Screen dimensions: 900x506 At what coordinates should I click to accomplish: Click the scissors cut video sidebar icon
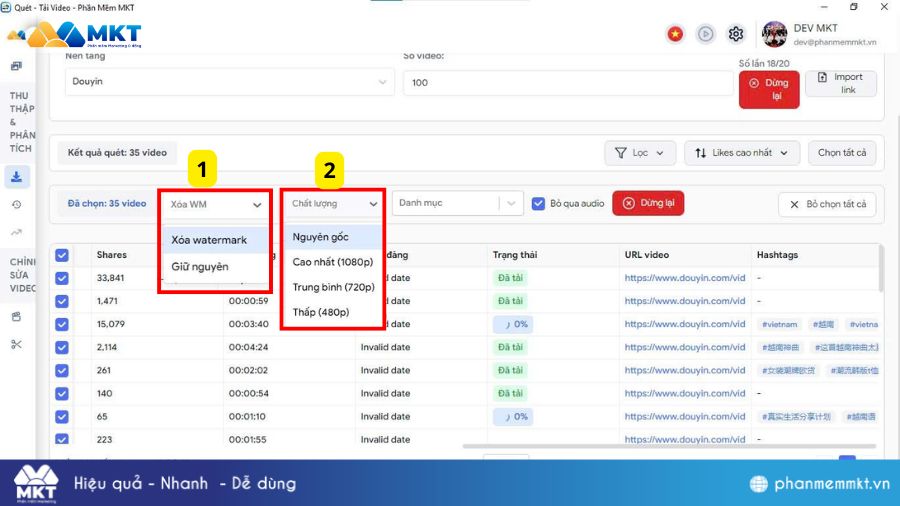coord(17,344)
